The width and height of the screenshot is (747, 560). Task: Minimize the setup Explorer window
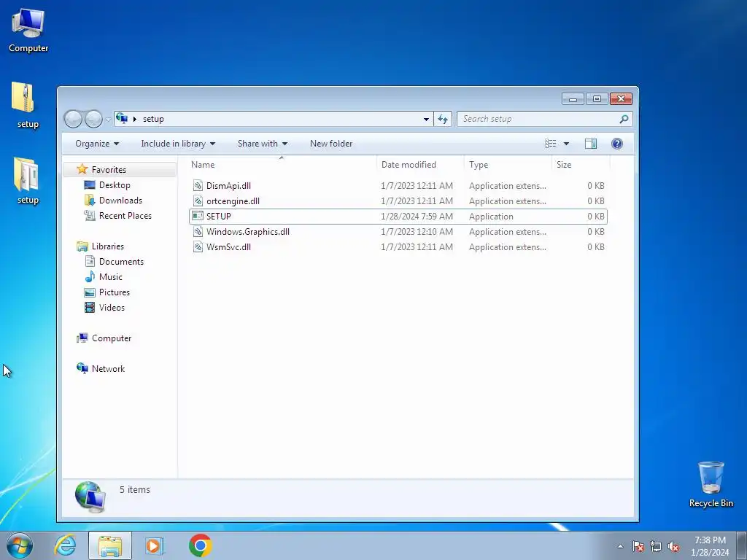click(573, 99)
